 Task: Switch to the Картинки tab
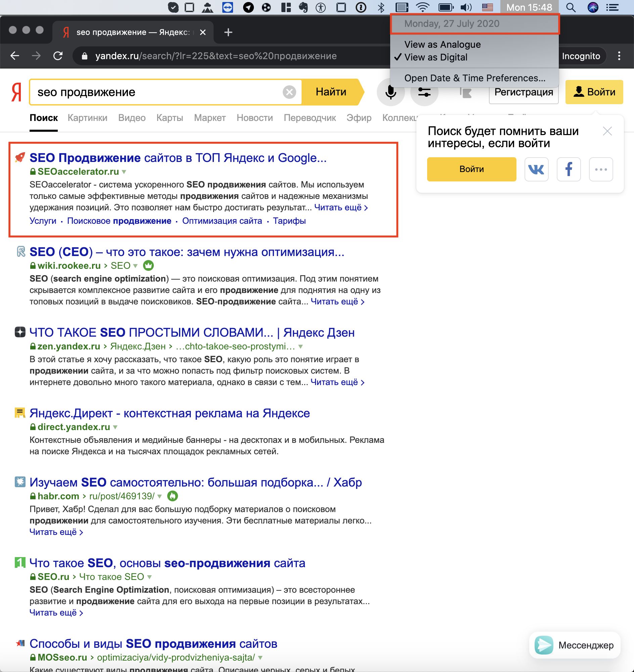click(88, 118)
